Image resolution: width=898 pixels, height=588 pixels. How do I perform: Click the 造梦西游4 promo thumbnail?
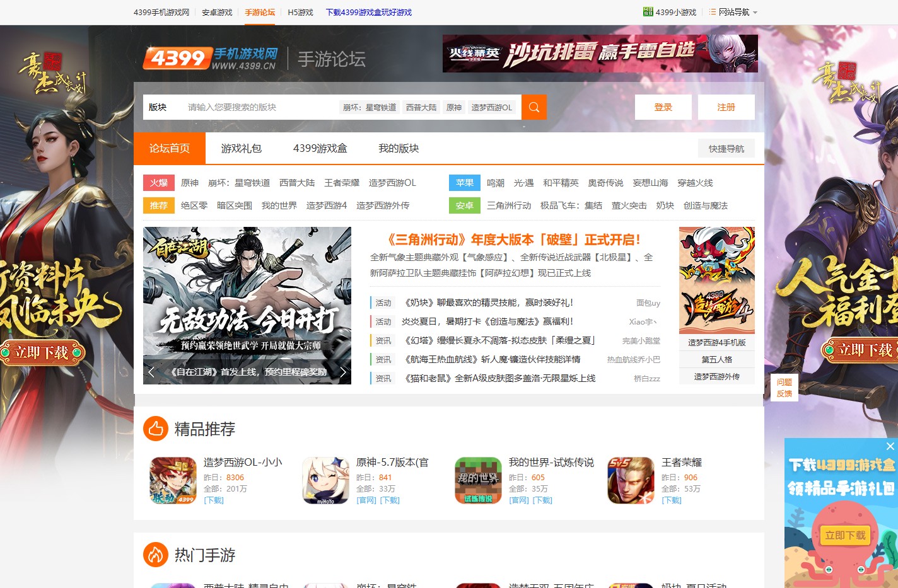(717, 280)
